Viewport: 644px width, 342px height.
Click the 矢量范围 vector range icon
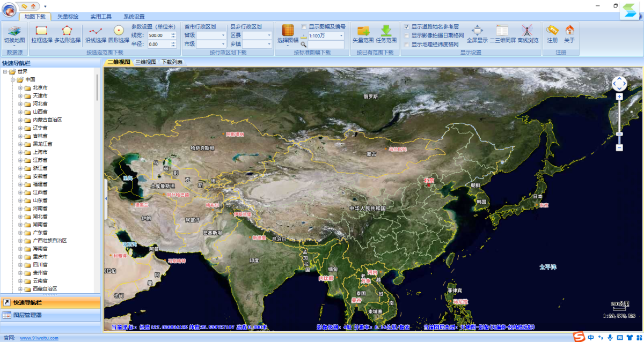pyautogui.click(x=363, y=35)
